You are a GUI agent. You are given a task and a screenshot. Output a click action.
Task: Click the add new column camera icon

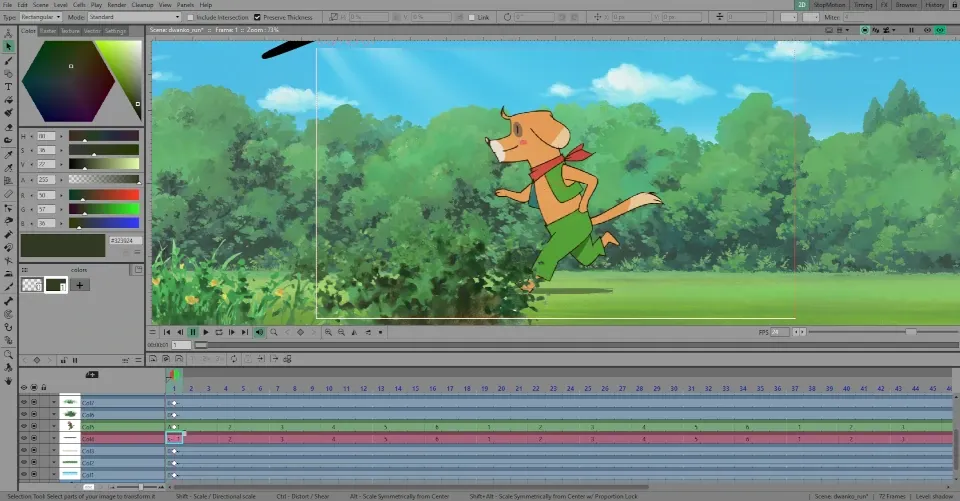92,374
